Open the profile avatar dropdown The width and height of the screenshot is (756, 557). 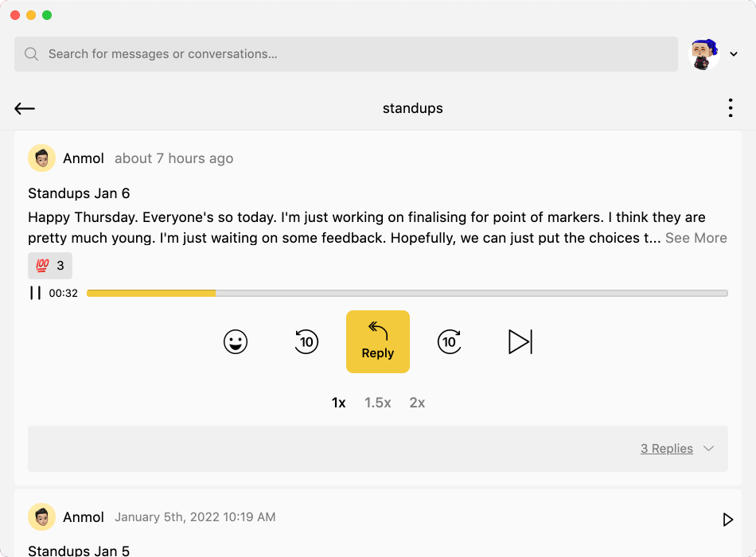coord(733,54)
